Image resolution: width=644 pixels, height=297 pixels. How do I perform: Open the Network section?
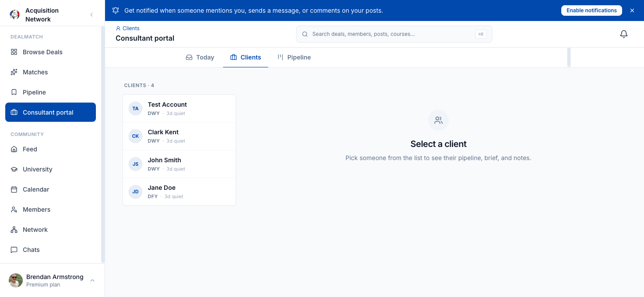point(50,230)
